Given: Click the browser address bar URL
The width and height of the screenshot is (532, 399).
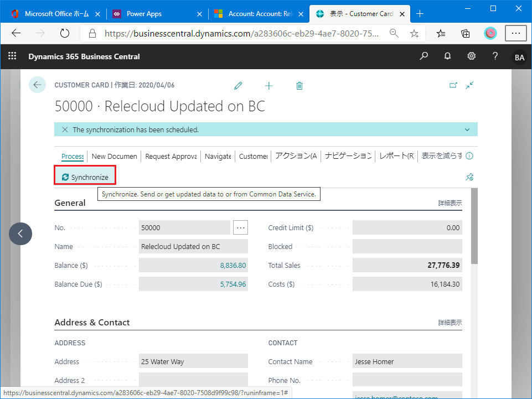Looking at the screenshot, I should tap(241, 33).
